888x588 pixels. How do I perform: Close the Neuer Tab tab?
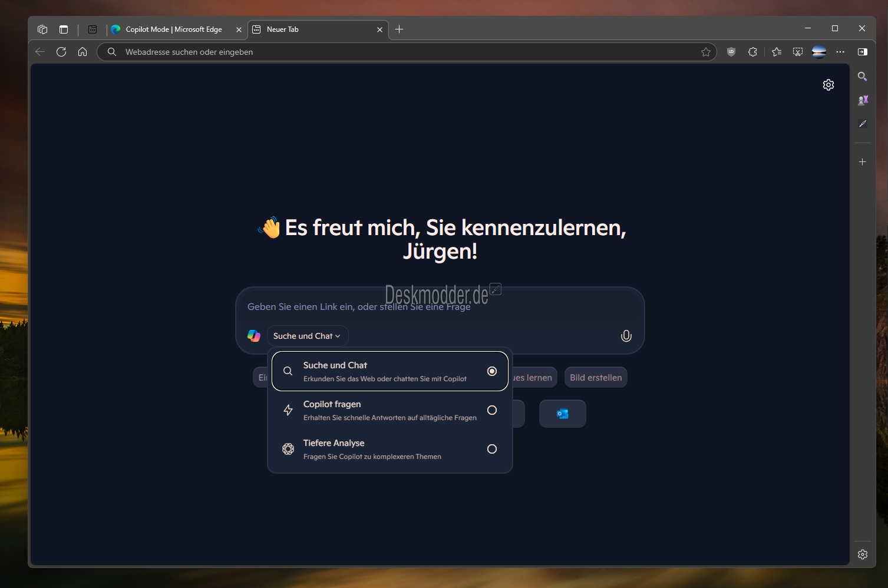379,29
